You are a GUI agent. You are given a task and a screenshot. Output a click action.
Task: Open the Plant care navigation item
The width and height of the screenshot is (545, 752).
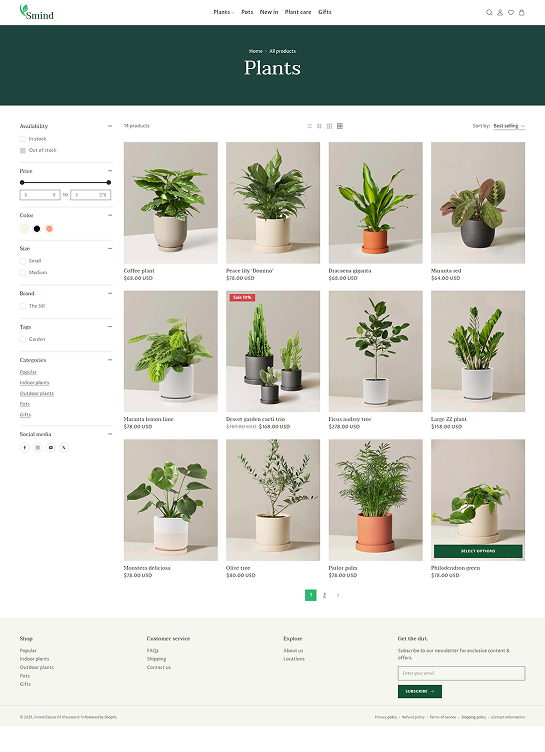[x=298, y=12]
